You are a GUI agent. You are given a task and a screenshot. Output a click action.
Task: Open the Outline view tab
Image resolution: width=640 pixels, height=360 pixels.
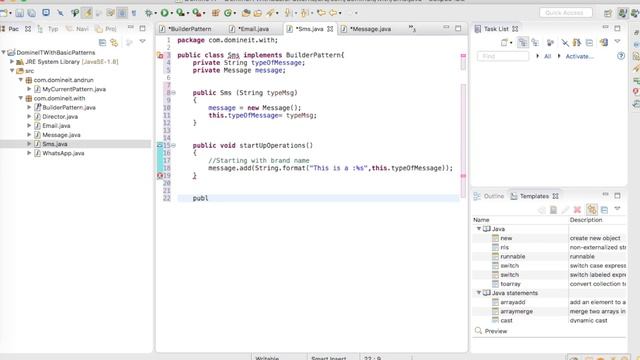[489, 196]
